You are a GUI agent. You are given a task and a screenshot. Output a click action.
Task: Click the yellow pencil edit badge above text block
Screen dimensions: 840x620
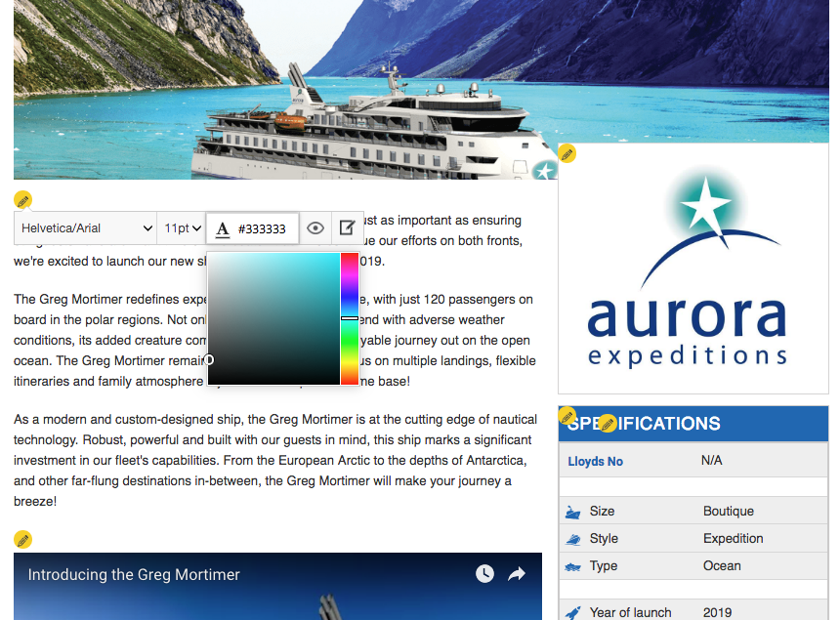(x=23, y=200)
